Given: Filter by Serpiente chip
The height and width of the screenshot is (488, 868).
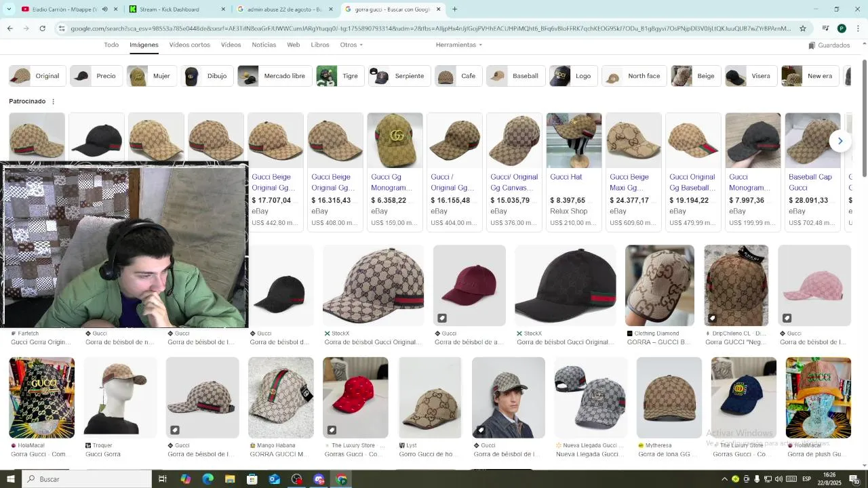Looking at the screenshot, I should tap(399, 76).
